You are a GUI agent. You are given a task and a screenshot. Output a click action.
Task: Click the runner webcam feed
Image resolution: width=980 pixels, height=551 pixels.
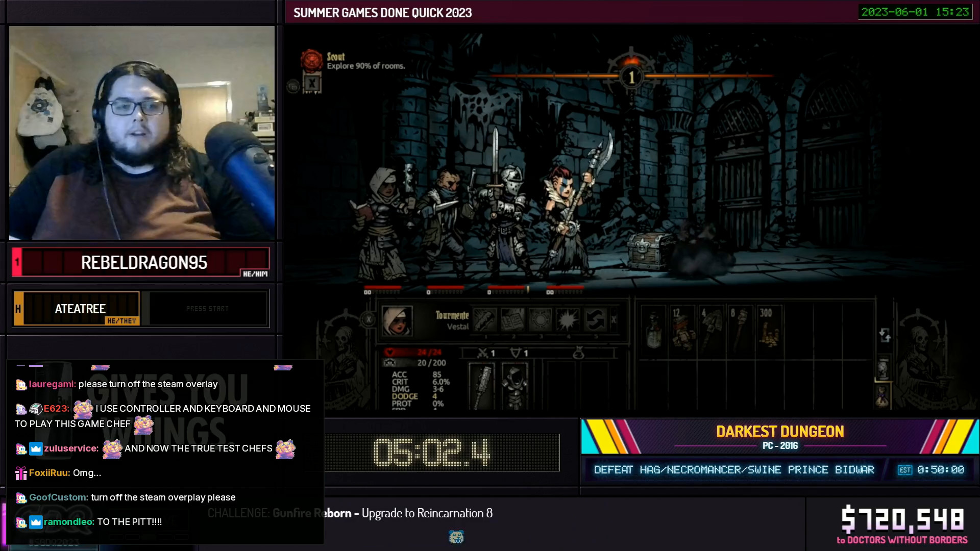[142, 133]
